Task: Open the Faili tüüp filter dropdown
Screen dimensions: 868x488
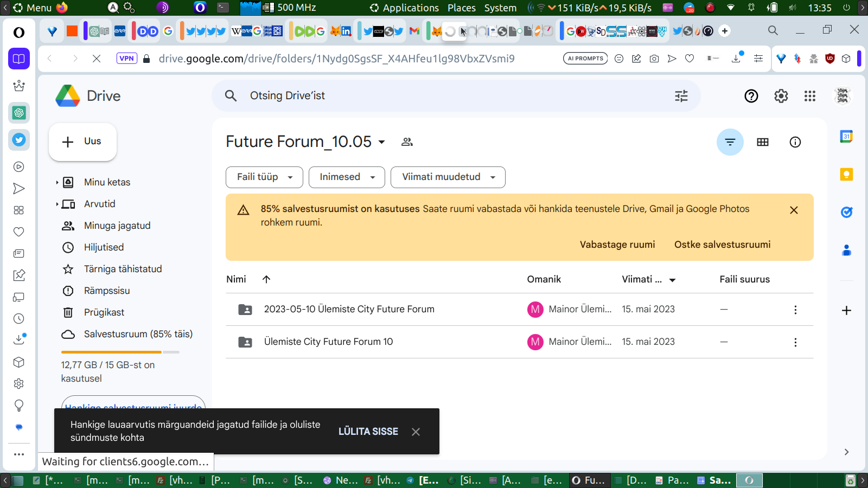Action: (264, 177)
